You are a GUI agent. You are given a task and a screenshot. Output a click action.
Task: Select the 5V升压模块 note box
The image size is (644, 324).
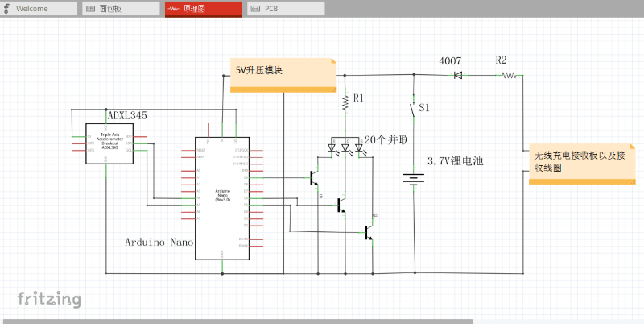coord(283,75)
